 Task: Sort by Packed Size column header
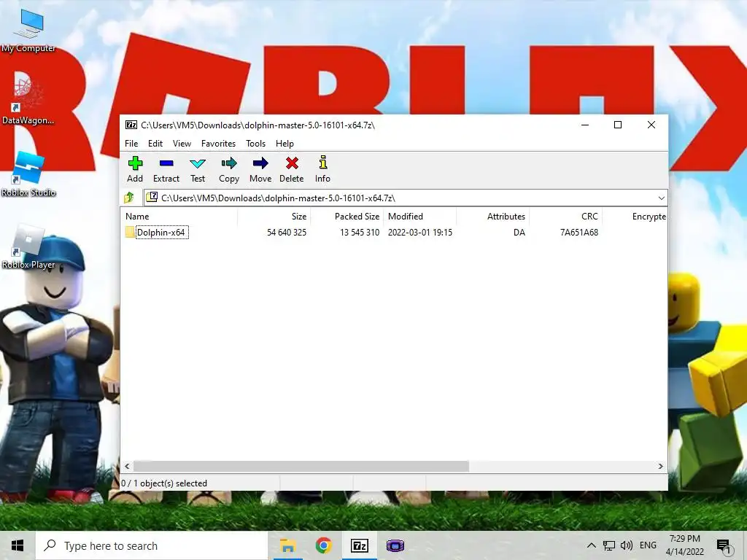pos(347,216)
